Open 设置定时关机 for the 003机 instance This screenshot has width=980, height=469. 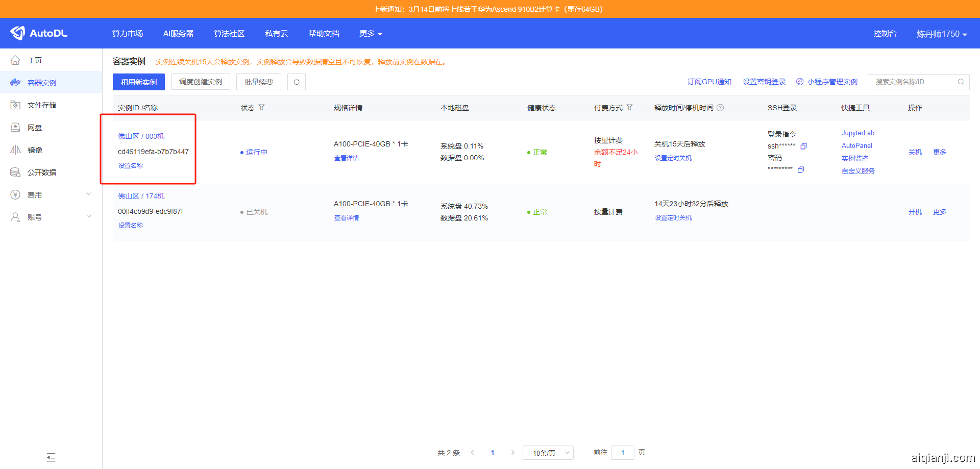(673, 158)
